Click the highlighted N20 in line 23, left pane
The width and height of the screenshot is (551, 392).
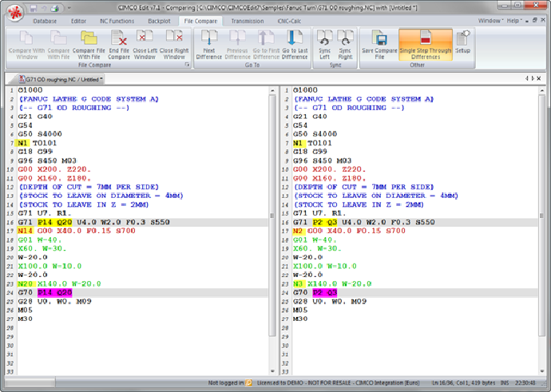tap(26, 283)
